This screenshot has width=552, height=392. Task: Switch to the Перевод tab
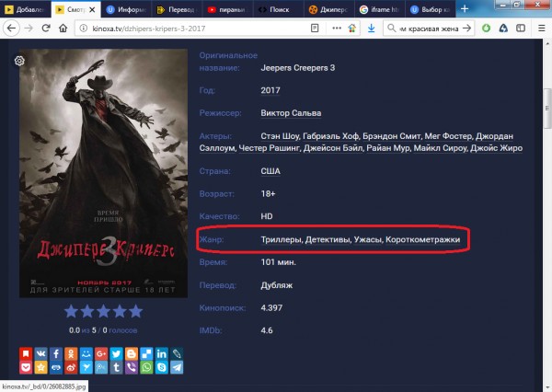pyautogui.click(x=177, y=9)
